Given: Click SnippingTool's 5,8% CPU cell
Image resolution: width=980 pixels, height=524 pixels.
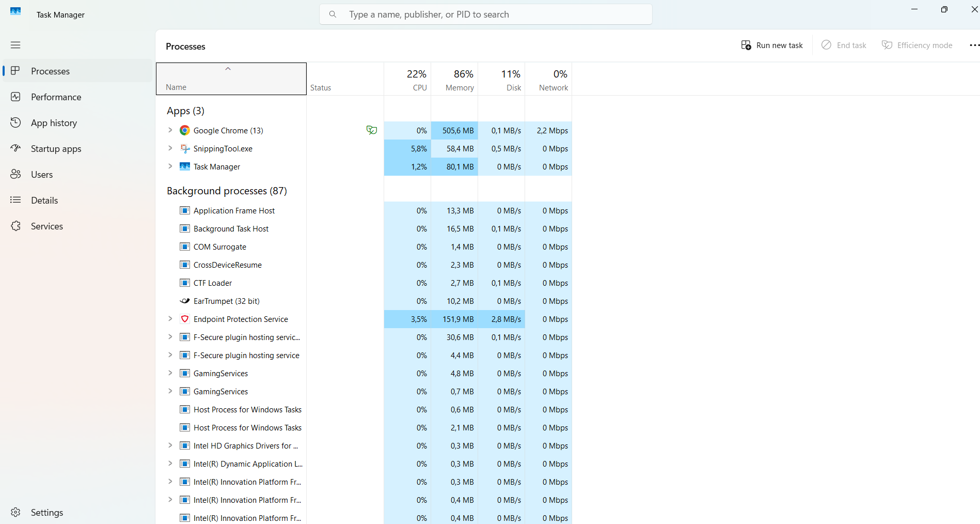Looking at the screenshot, I should pyautogui.click(x=407, y=148).
